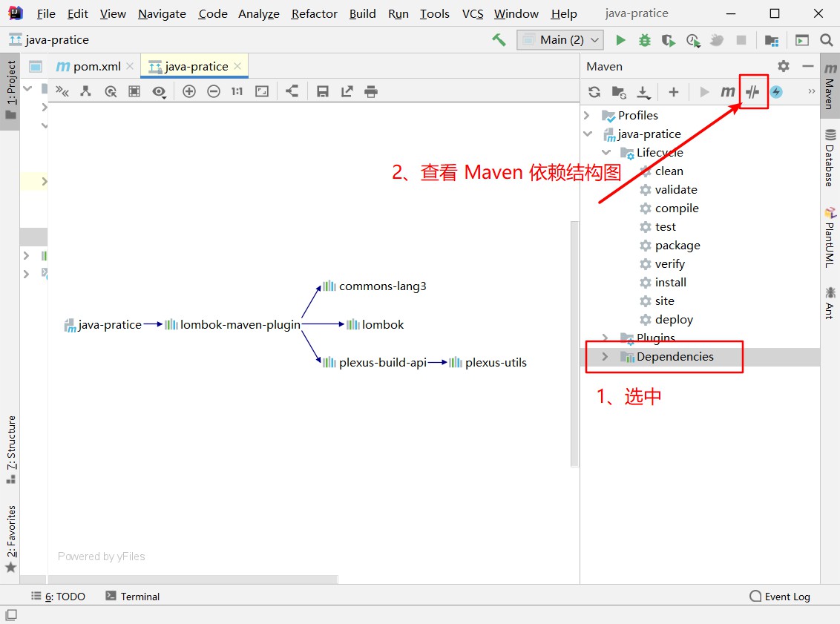Click the diagram vertical scrollbar
Viewport: 840px width, 624px height.
[575, 344]
